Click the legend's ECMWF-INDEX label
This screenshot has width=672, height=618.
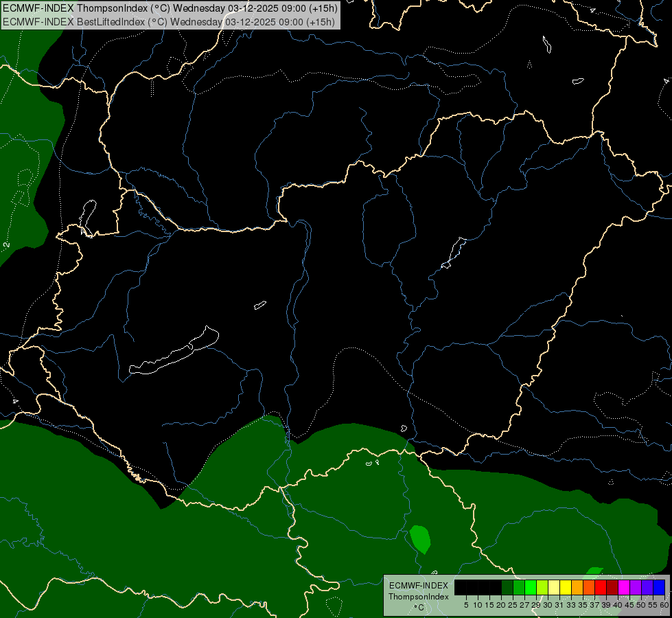coord(419,586)
